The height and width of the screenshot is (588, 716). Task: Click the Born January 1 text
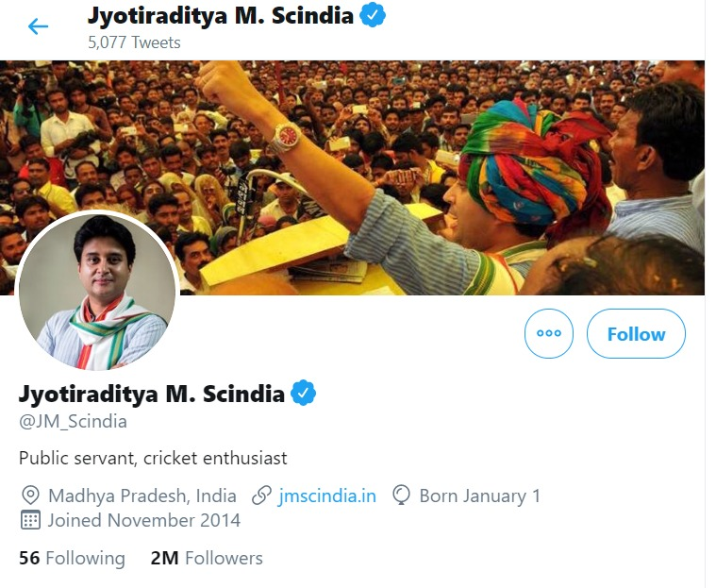click(480, 496)
